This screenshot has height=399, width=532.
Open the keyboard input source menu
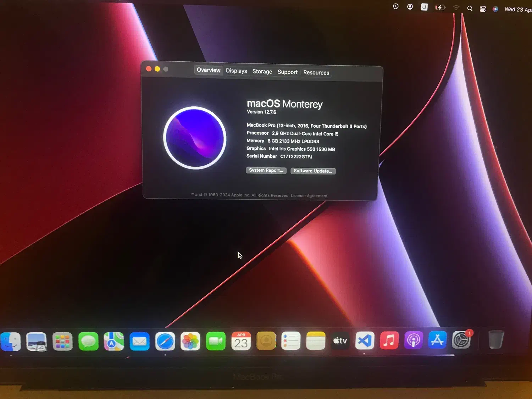tap(424, 7)
